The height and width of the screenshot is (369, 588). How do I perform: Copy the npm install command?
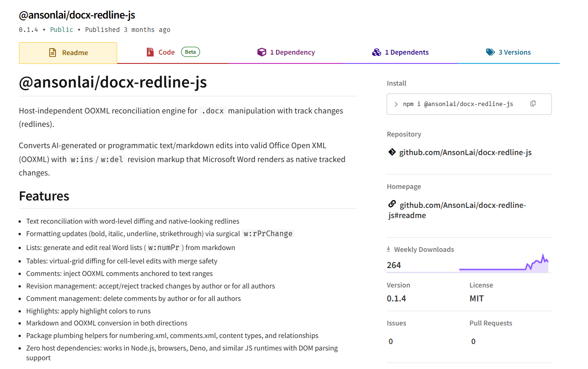coord(533,104)
